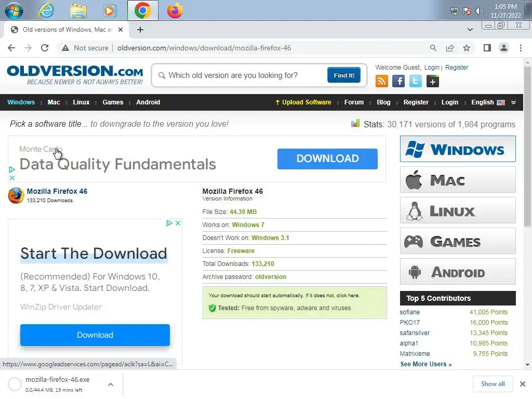
Task: Click Show all downloads button
Action: click(x=493, y=384)
